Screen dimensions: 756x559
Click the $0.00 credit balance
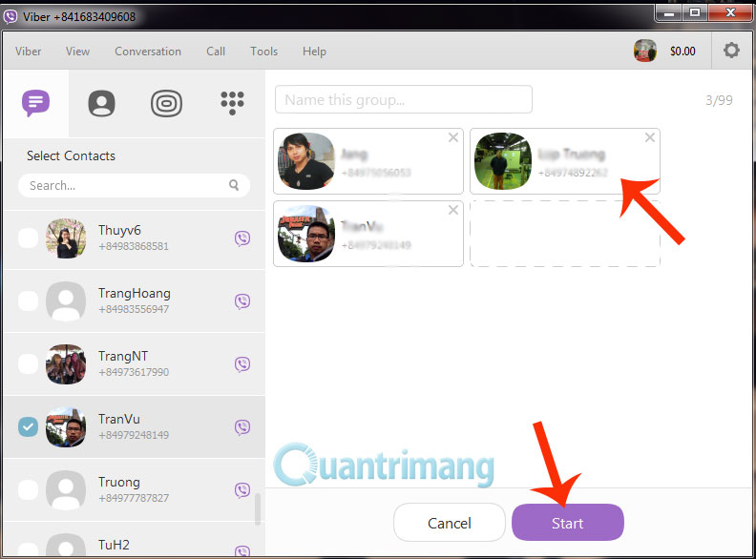coord(682,52)
